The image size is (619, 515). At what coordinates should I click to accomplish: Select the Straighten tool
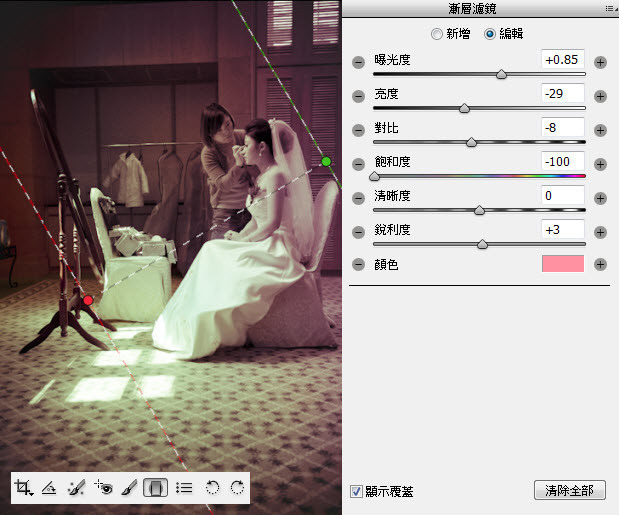tap(49, 488)
